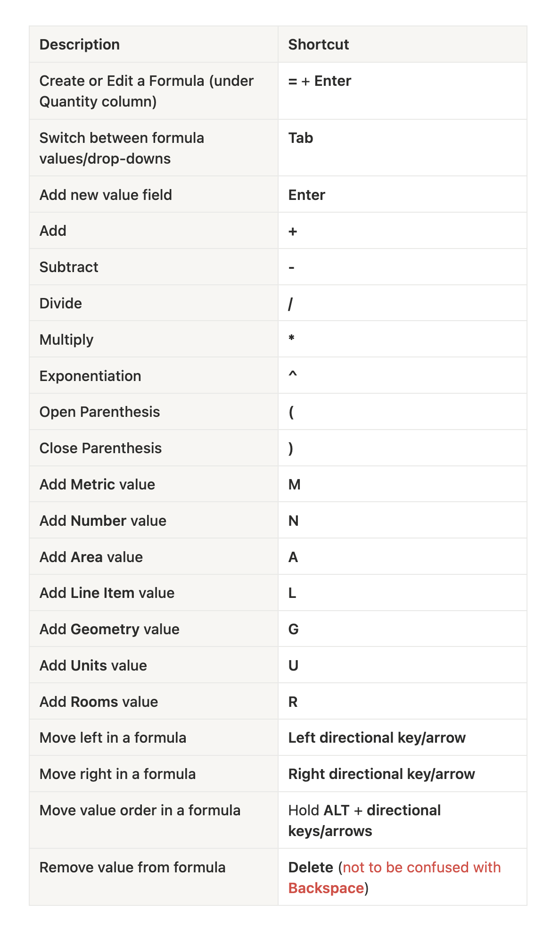Click the Tab shortcut cell
560x928 pixels.
click(x=301, y=138)
